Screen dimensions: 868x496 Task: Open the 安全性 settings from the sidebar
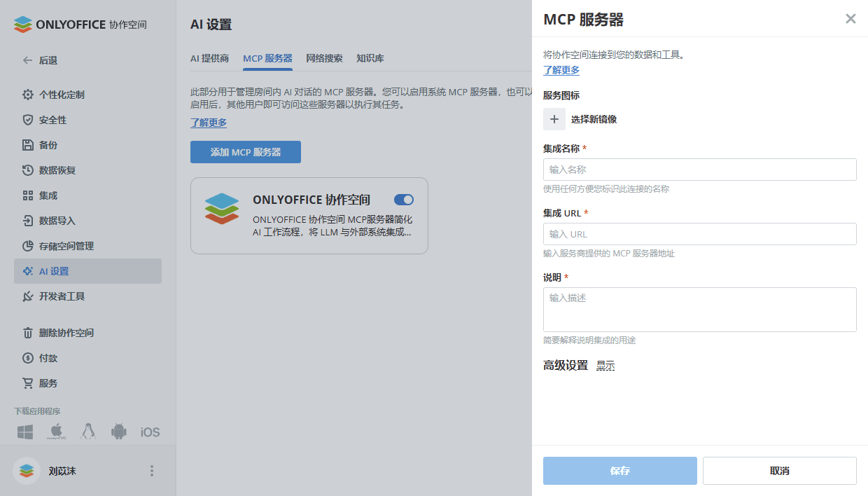coord(63,119)
